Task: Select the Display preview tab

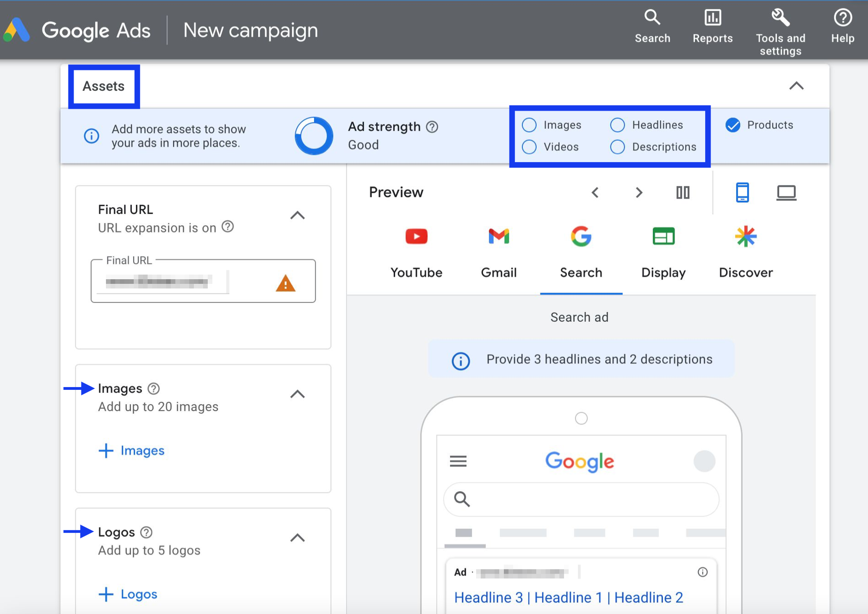Action: coord(663,253)
